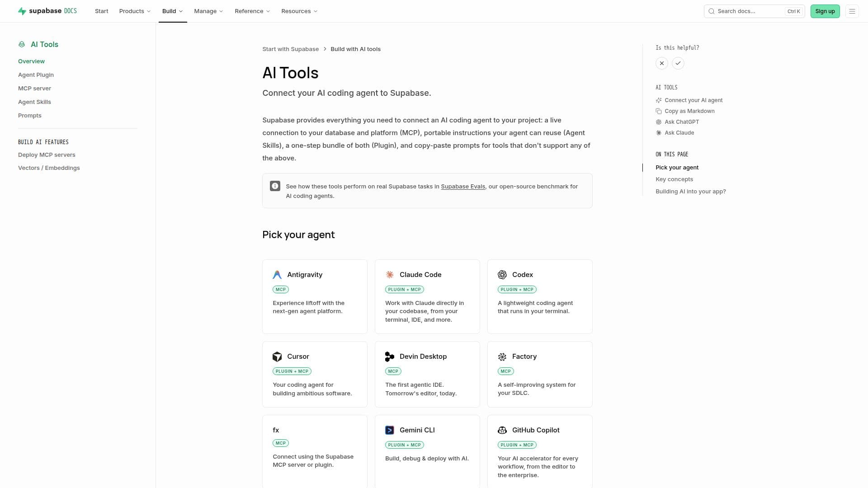Open Vectors / Embeddings page

point(49,168)
